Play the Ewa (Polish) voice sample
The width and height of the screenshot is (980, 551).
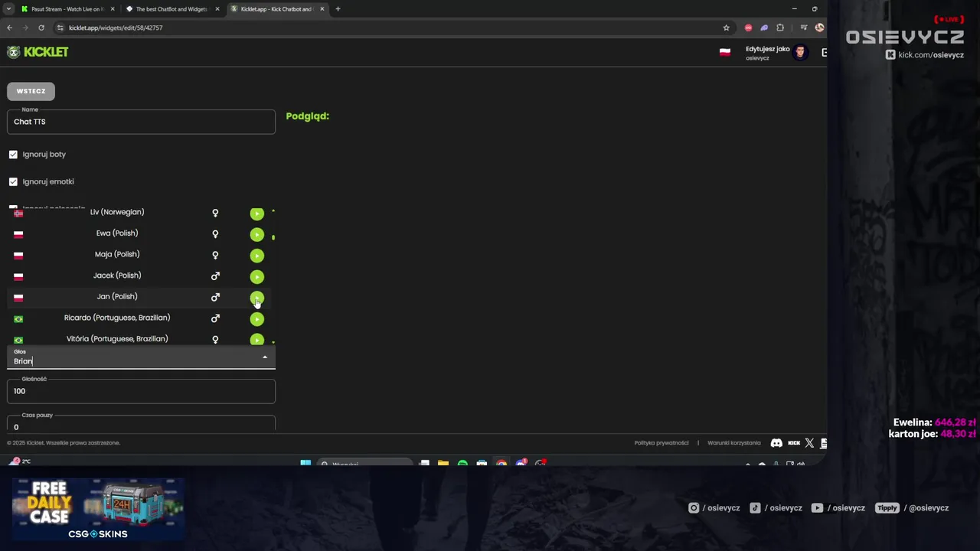(256, 234)
